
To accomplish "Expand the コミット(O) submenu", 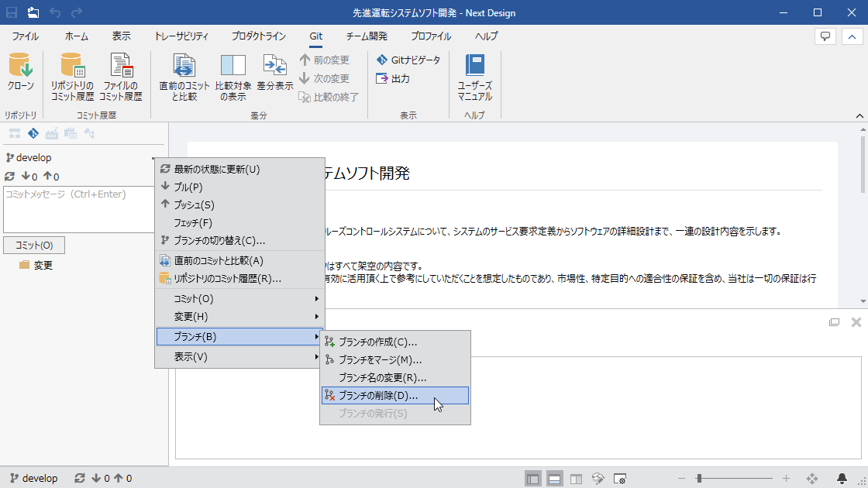I will click(239, 299).
